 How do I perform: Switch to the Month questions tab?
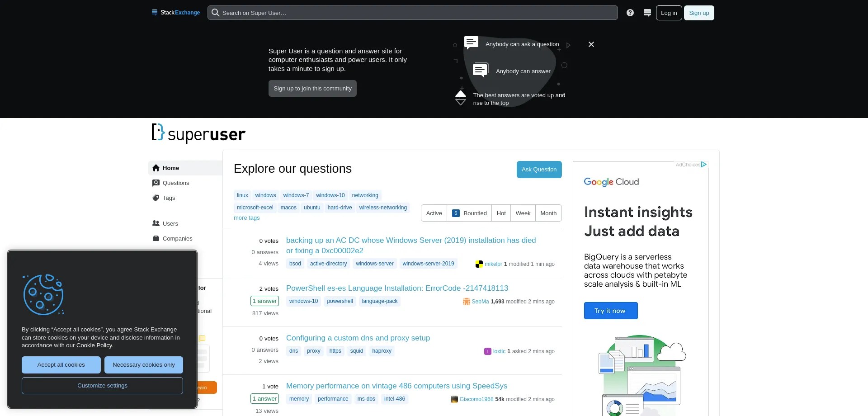[548, 213]
